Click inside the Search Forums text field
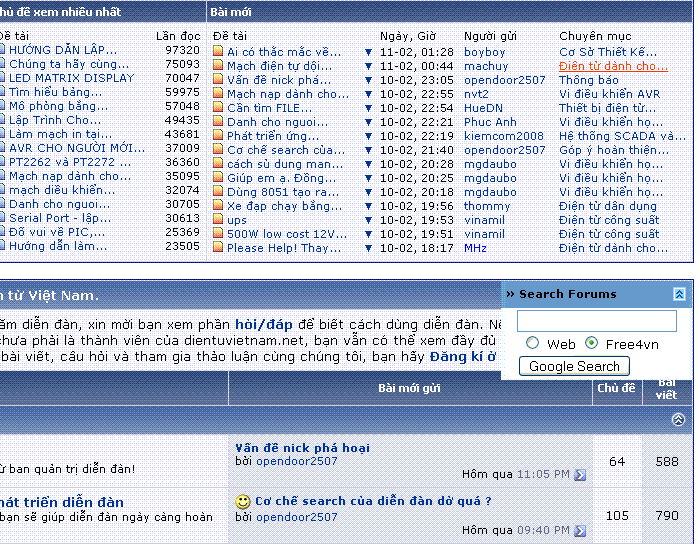This screenshot has height=544, width=700. click(597, 321)
